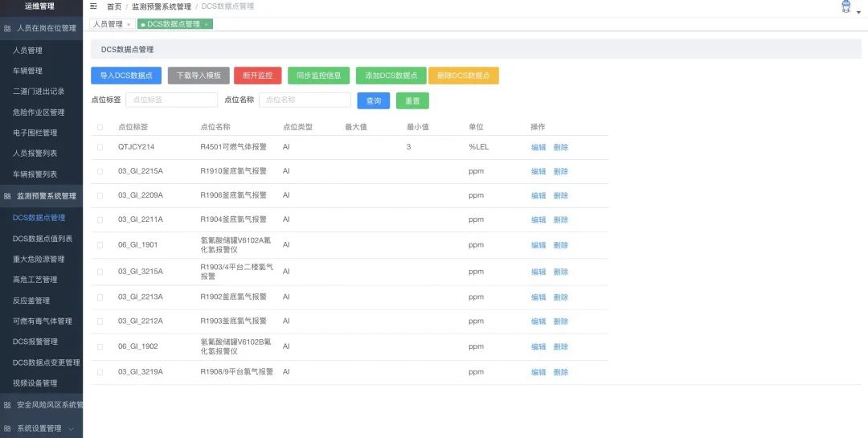The image size is (868, 438).
Task: Click the 点位类型 column header
Action: point(298,127)
